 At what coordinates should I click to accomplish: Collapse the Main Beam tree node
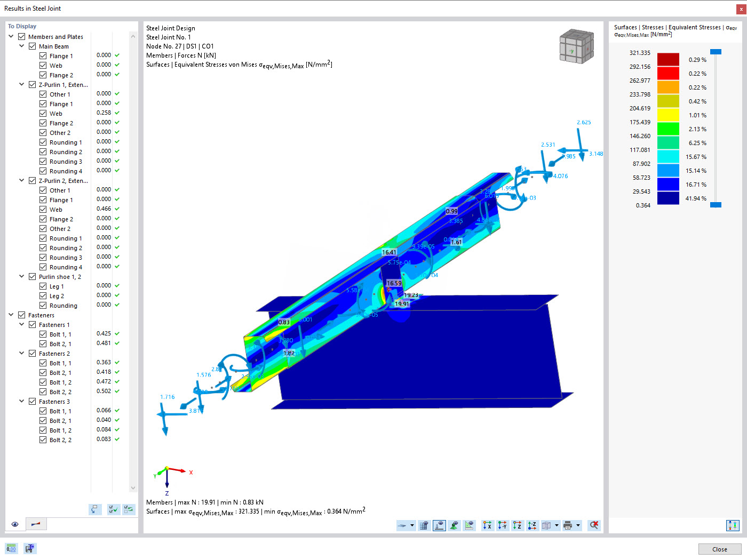point(22,46)
